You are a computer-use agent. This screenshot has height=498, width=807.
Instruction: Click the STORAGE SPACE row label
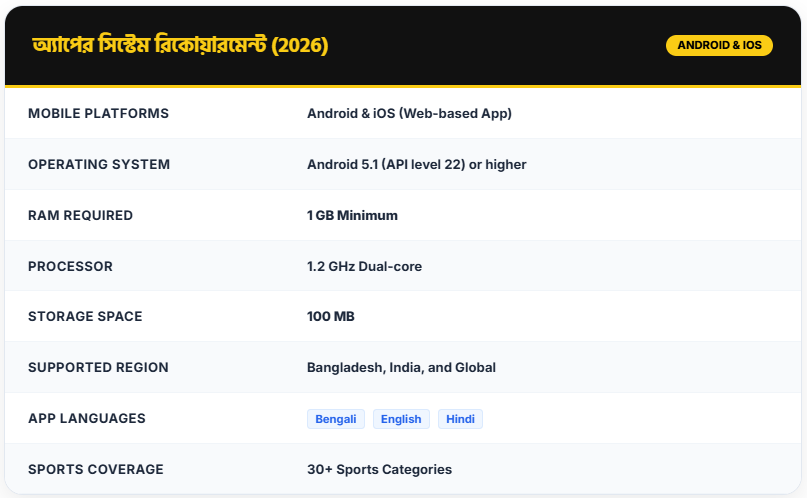[85, 317]
